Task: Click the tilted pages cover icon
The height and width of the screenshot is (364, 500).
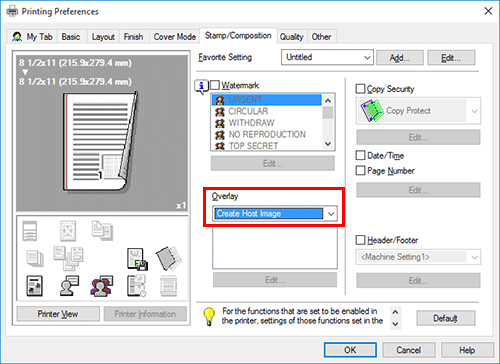Action: 168,258
